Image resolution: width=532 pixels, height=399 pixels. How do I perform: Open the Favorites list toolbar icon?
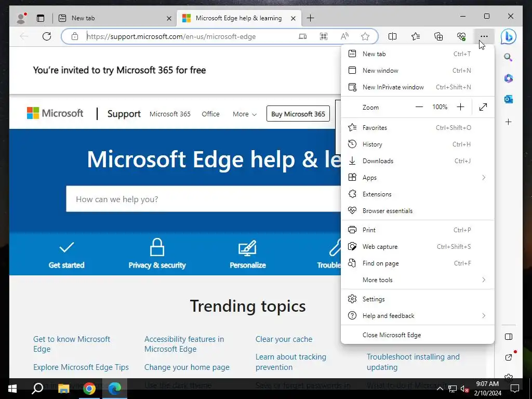pyautogui.click(x=415, y=36)
